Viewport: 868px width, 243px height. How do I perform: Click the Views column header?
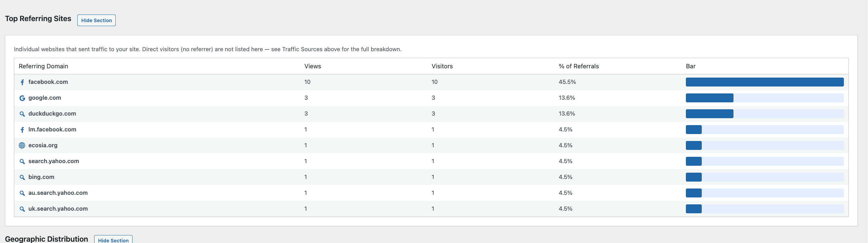click(313, 66)
